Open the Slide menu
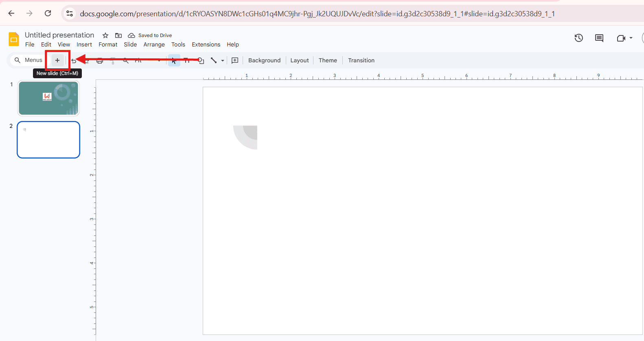The image size is (644, 341). pos(130,44)
